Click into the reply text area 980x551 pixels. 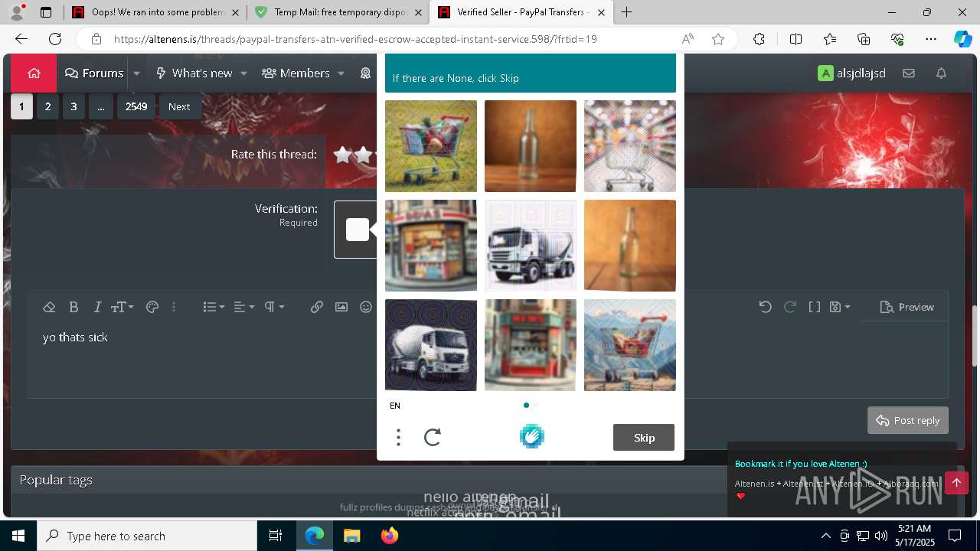click(x=487, y=360)
